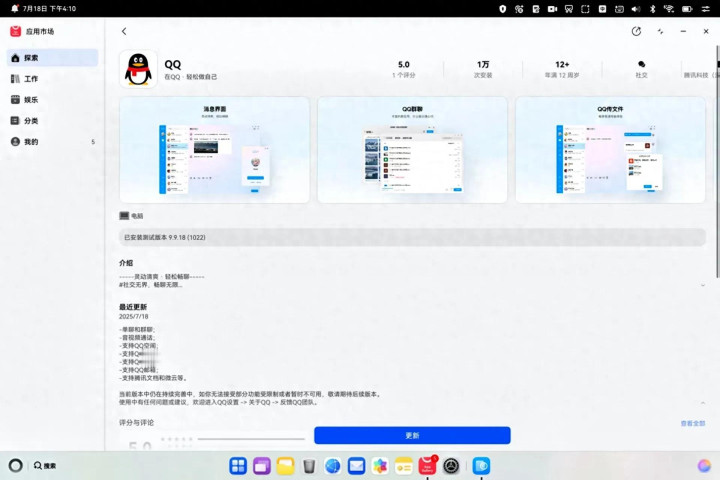Expand the 介绍 description chevron

click(x=703, y=285)
